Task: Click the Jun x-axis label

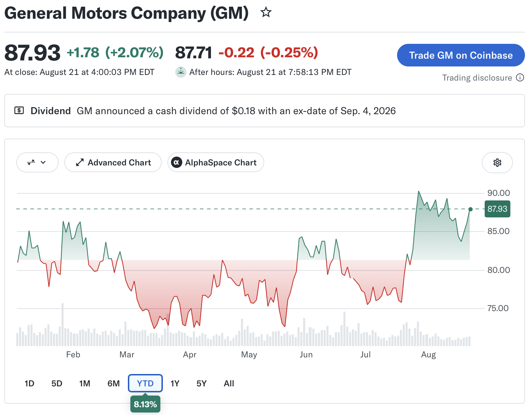Action: click(x=306, y=355)
